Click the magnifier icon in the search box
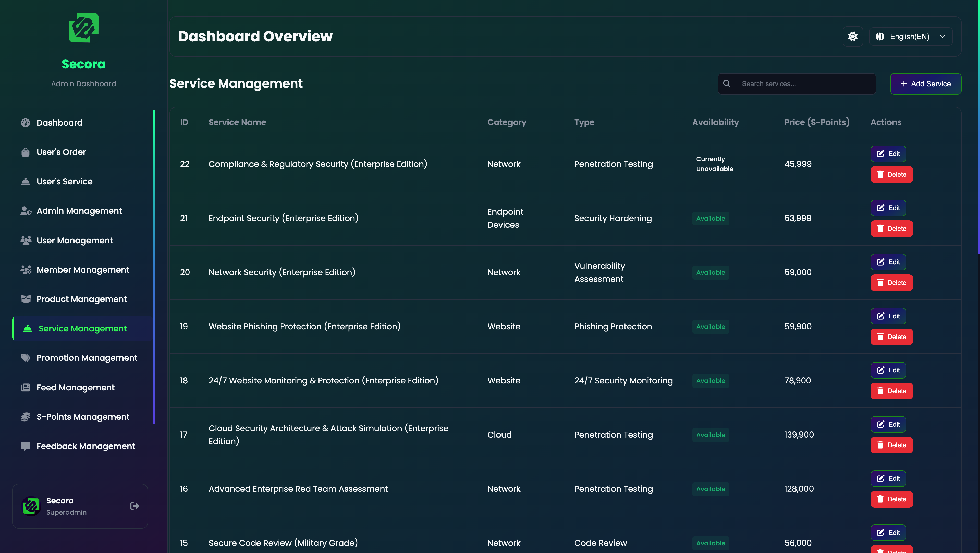The width and height of the screenshot is (980, 553). click(x=727, y=84)
